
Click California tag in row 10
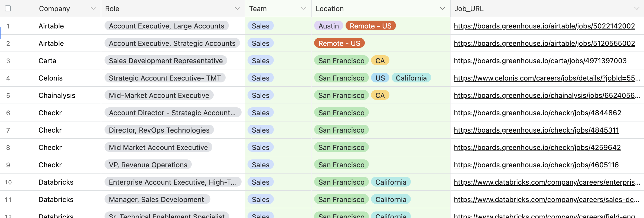coord(391,182)
